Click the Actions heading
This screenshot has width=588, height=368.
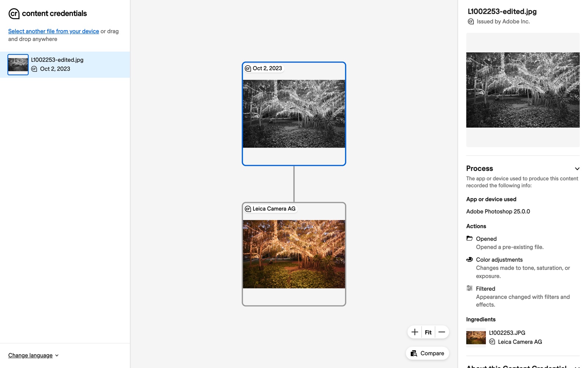tap(476, 226)
